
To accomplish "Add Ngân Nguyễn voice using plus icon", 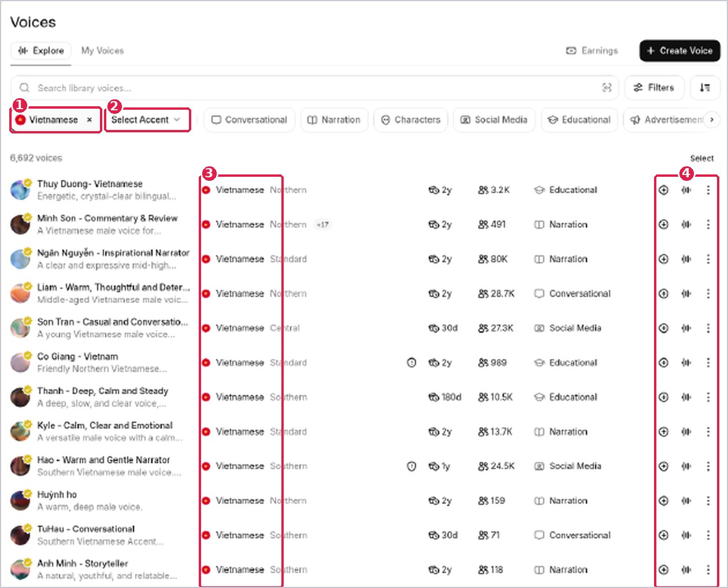I will click(x=663, y=259).
